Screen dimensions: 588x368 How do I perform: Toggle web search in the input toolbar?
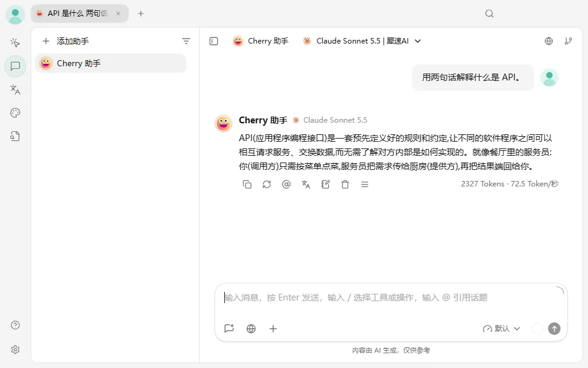click(251, 329)
